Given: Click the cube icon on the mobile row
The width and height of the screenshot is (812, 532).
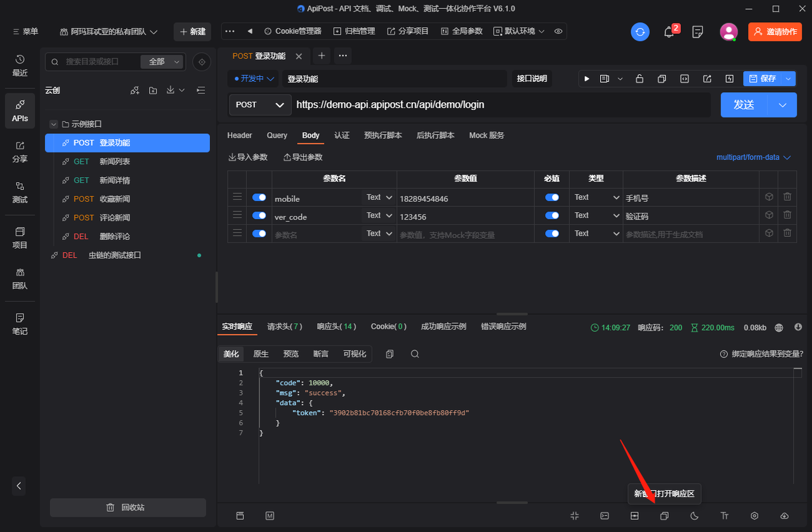Looking at the screenshot, I should [769, 197].
